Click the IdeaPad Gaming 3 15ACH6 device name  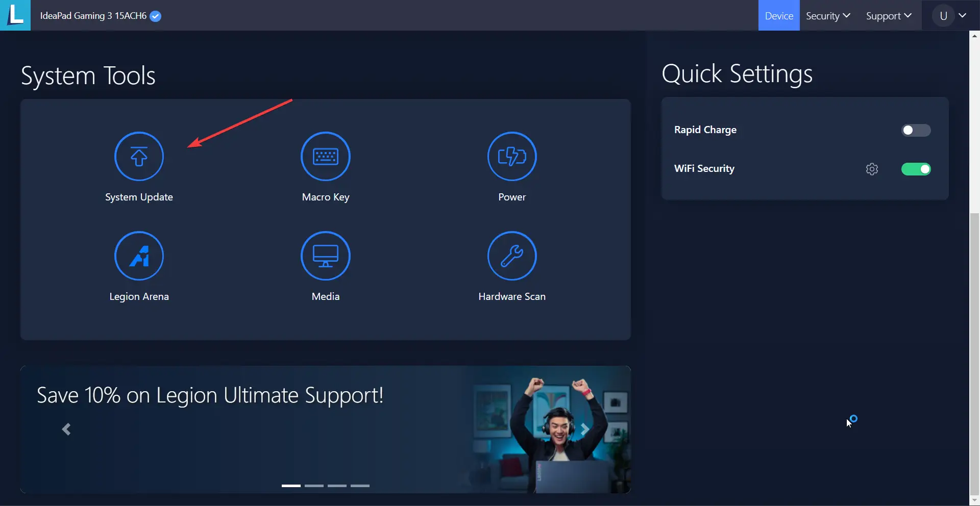tap(93, 16)
